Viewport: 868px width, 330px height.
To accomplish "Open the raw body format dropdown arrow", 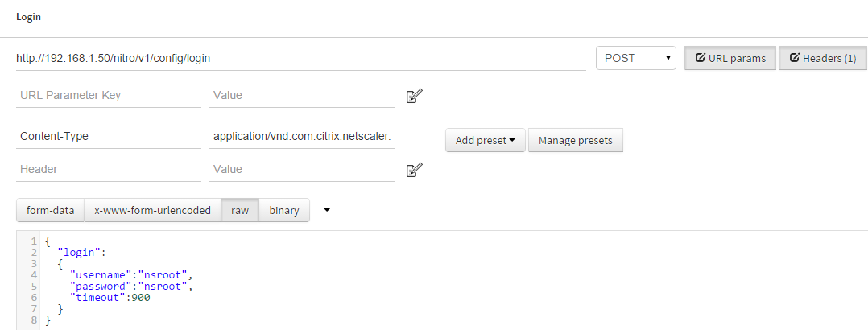I will [x=326, y=211].
